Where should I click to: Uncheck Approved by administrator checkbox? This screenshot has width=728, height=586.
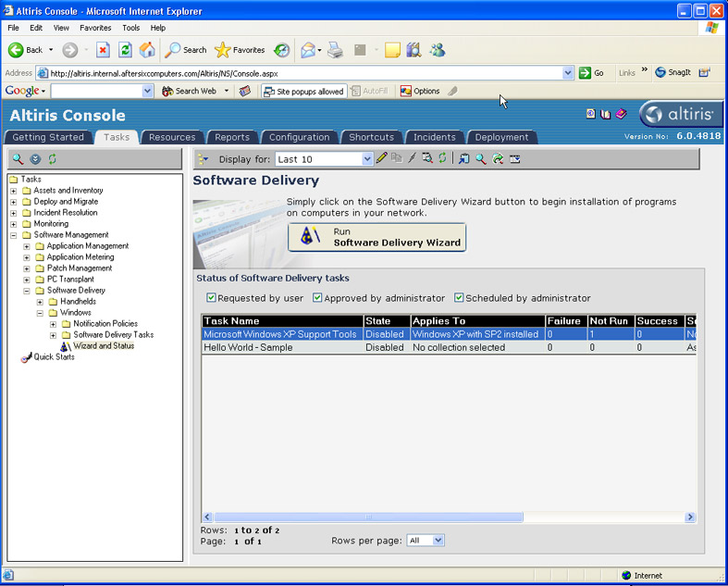click(x=317, y=297)
